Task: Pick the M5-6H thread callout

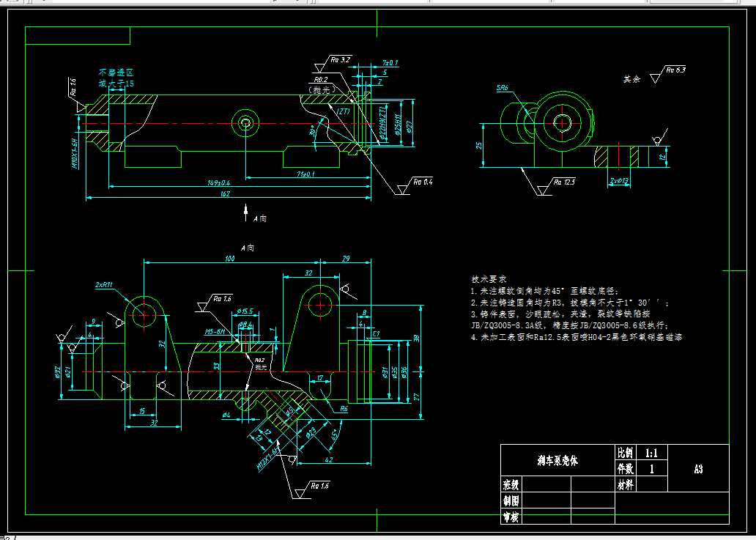Action: tap(215, 332)
